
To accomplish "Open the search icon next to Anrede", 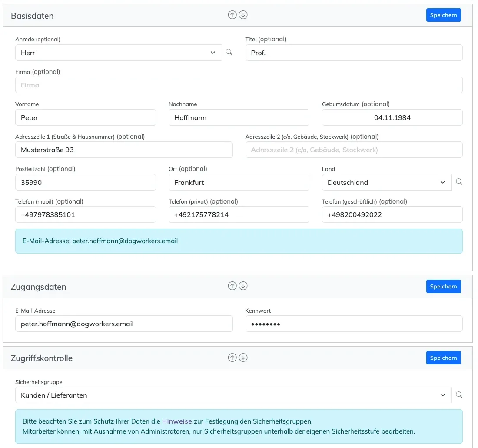I will [229, 52].
